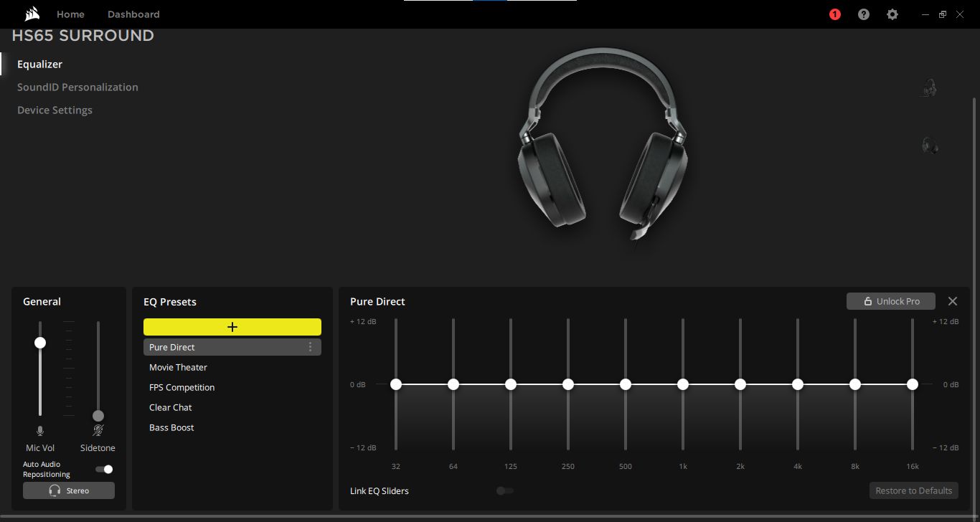Select Equalizer in the sidebar

(x=39, y=64)
